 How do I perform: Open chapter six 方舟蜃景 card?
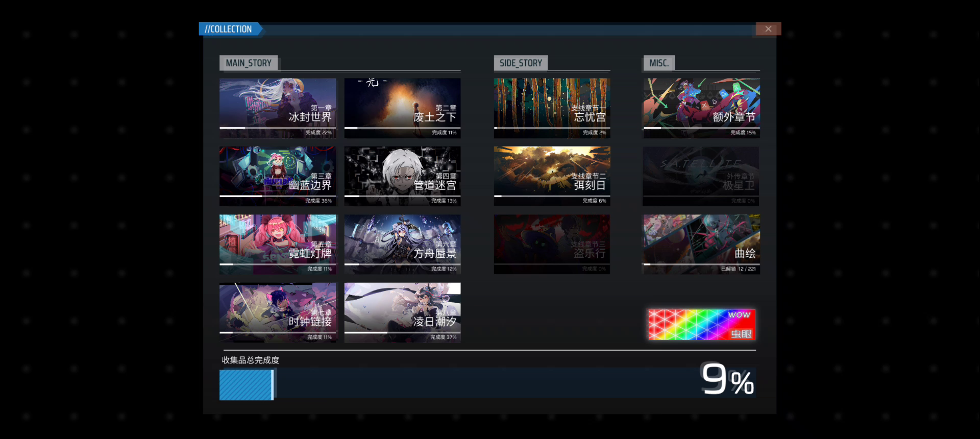pos(402,244)
